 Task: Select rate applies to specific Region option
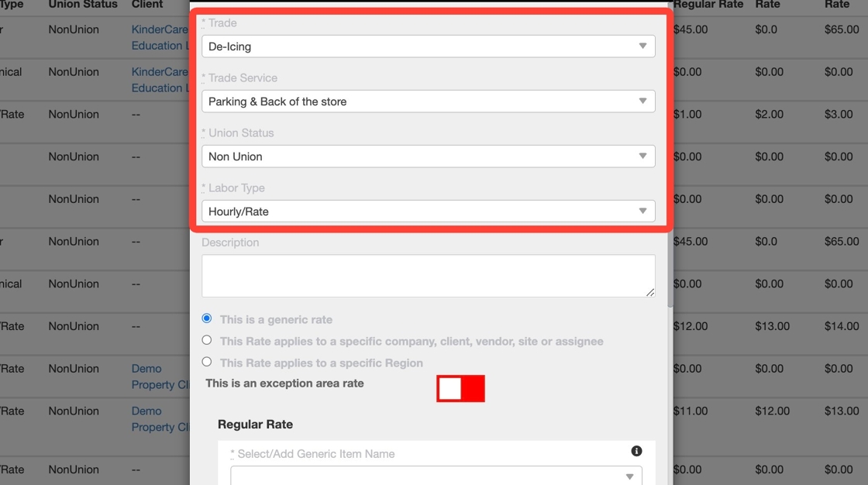coord(206,362)
